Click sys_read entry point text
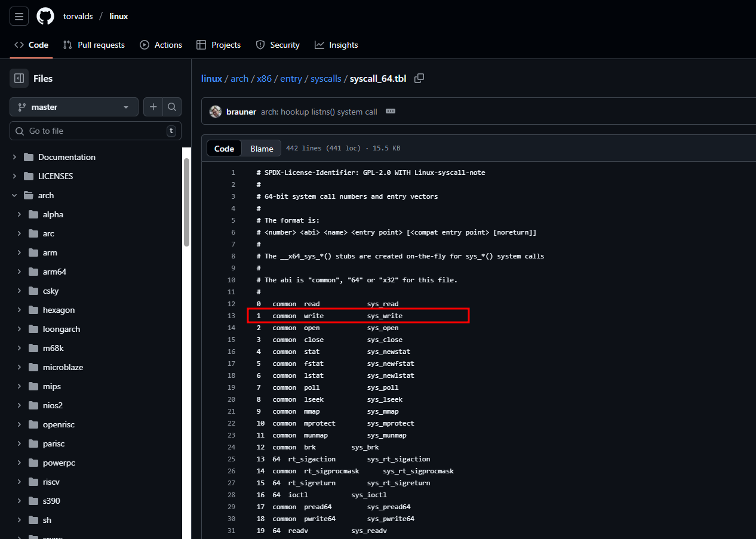Viewport: 756px width, 539px height. (383, 304)
